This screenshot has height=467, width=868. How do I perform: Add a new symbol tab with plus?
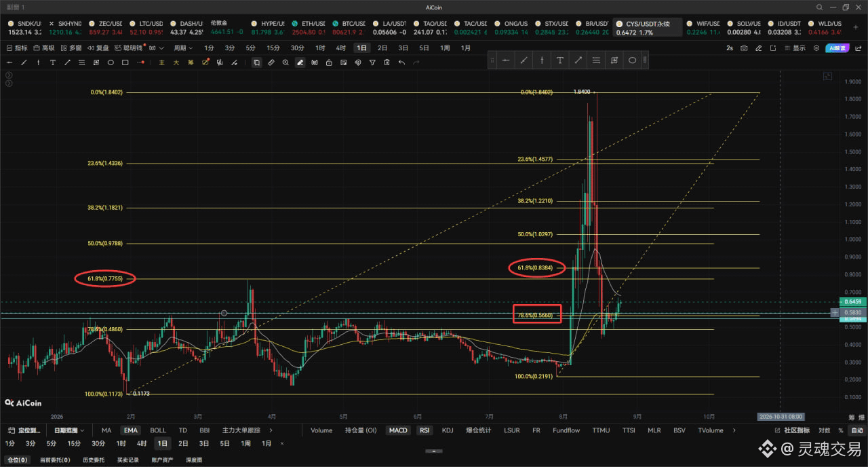click(x=856, y=27)
